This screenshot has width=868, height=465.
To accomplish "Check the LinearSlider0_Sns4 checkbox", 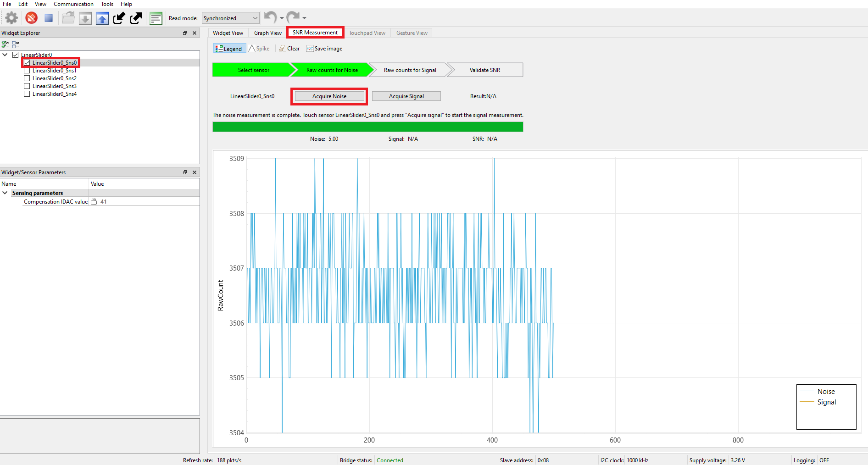I will tap(27, 94).
